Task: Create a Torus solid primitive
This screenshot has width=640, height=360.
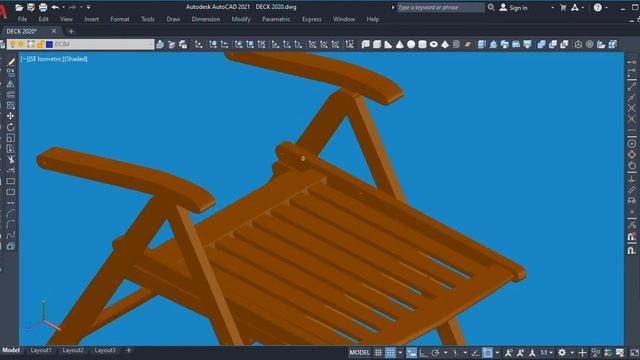Action: tap(433, 44)
